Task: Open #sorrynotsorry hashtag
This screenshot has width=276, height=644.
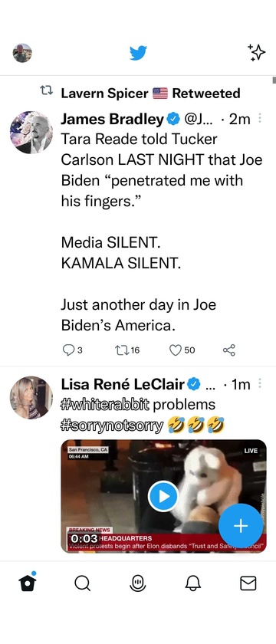Action: (x=112, y=426)
